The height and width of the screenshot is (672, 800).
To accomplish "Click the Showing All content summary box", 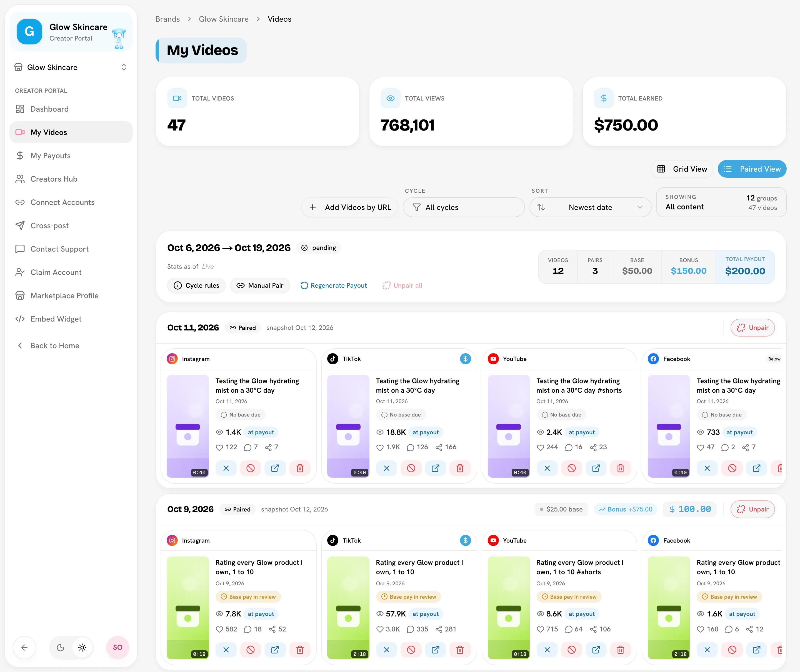I will point(721,202).
